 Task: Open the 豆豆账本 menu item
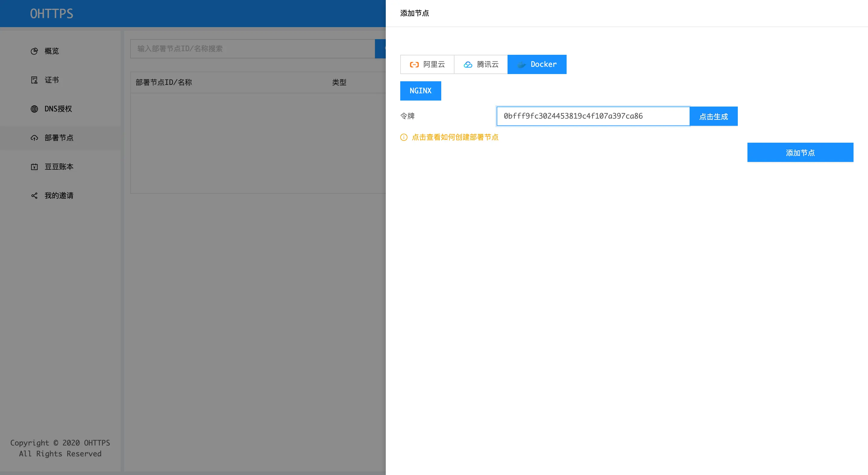click(x=59, y=167)
